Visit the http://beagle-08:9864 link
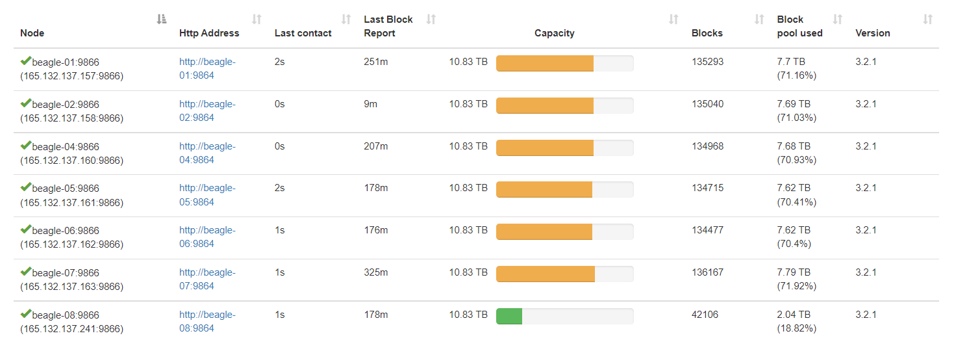980x340 pixels. 207,322
